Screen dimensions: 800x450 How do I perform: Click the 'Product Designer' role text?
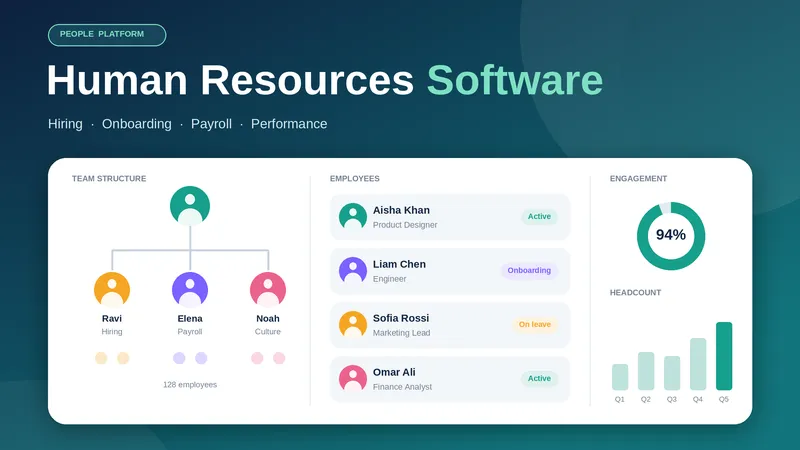point(405,225)
